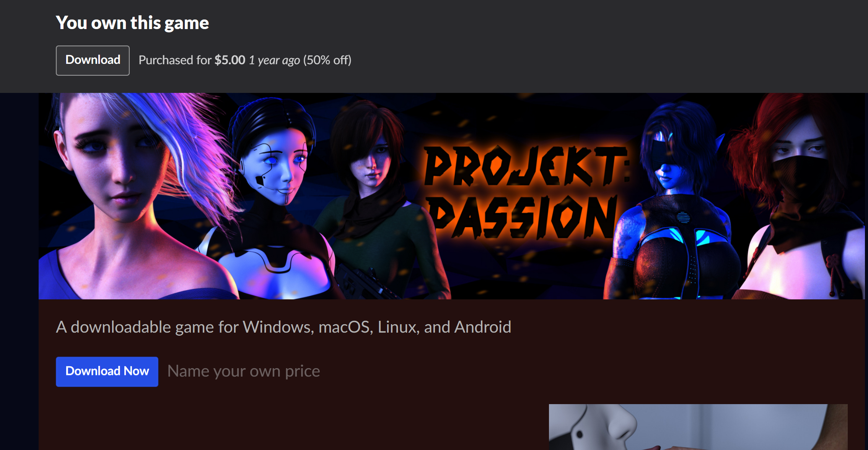Click the Download button under ownership heading
This screenshot has width=868, height=450.
(93, 60)
